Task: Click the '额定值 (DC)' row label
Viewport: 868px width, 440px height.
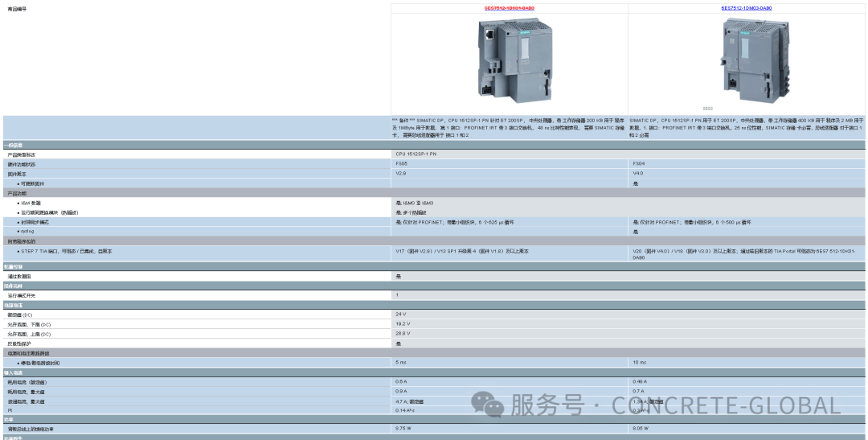Action: click(20, 315)
